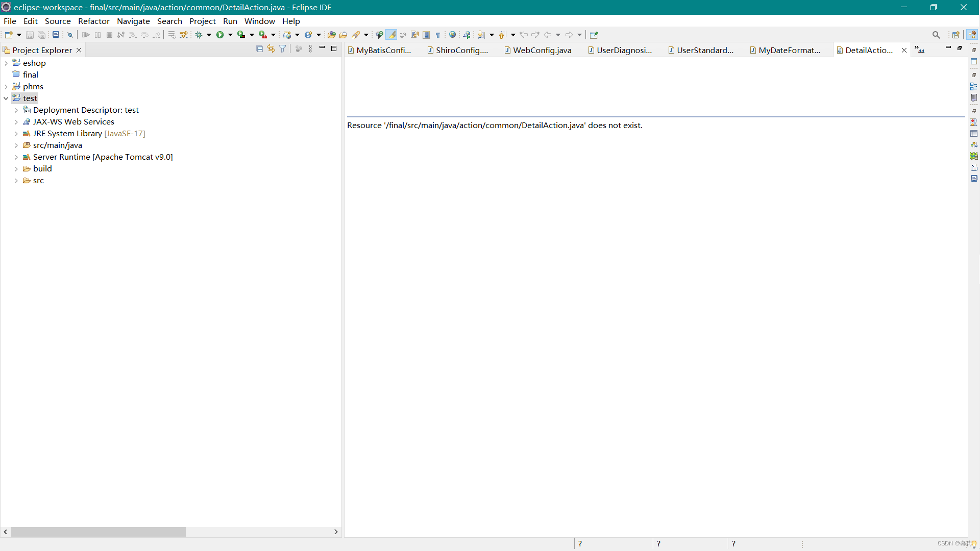Click Collapse All in Project Explorer
The image size is (980, 551).
(259, 49)
